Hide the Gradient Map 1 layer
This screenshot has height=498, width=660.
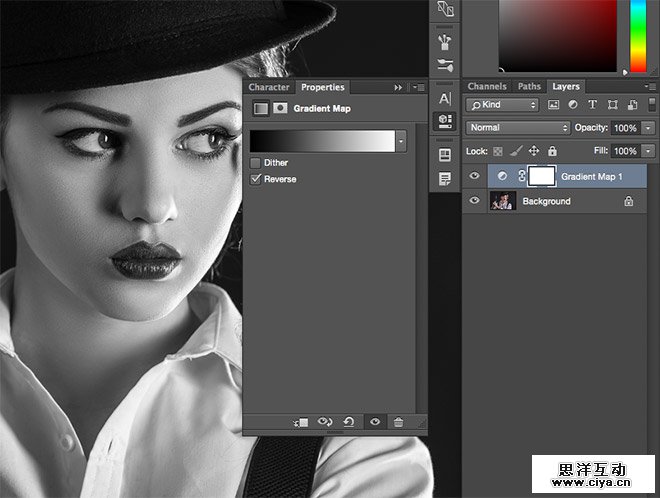[x=475, y=176]
